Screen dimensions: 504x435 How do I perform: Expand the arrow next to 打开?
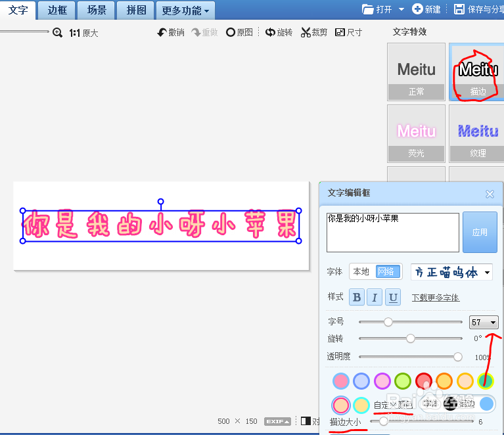pyautogui.click(x=401, y=9)
